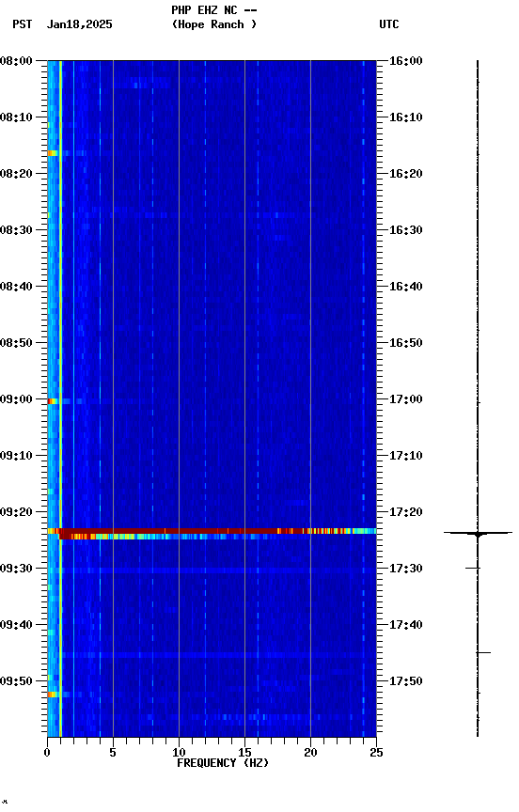The height and width of the screenshot is (812, 519).
Task: Click the small seismogram tick at 17:30
Action: (x=472, y=569)
